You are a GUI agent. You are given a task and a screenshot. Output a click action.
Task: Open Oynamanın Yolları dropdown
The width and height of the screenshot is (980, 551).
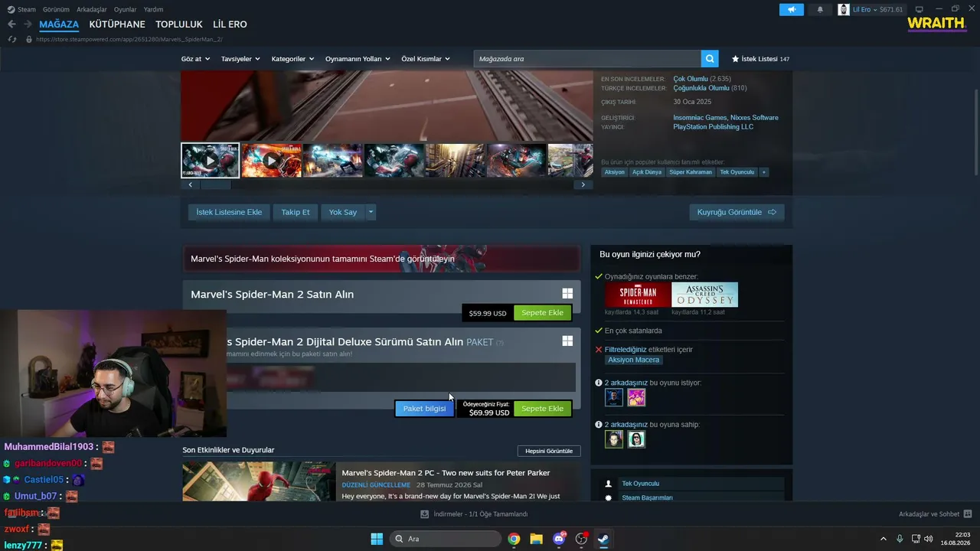point(358,59)
